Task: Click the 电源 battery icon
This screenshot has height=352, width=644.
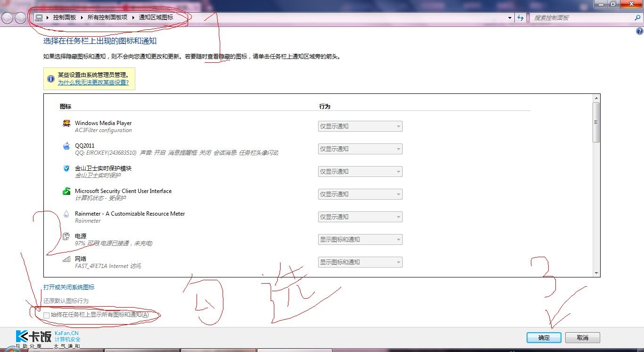Action: (66, 236)
